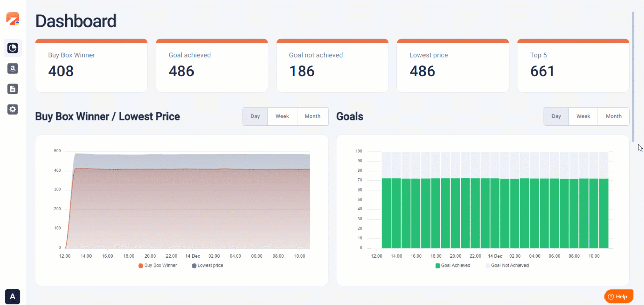This screenshot has height=305, width=644.
Task: Open the document reports icon in sidebar
Action: click(13, 89)
